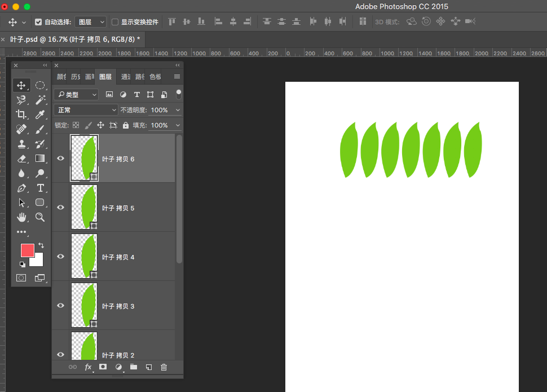This screenshot has height=392, width=547.
Task: Select the Magic Wand tool
Action: click(40, 100)
